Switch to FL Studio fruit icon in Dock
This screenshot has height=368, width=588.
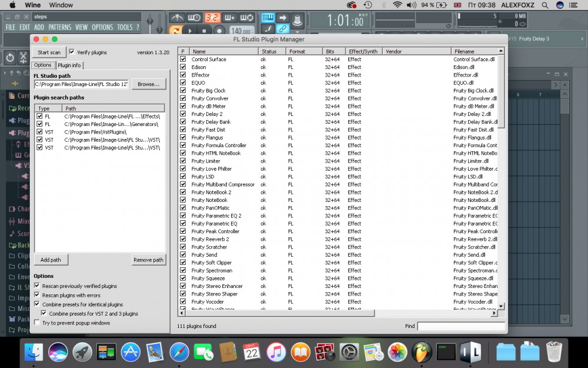pyautogui.click(x=422, y=352)
